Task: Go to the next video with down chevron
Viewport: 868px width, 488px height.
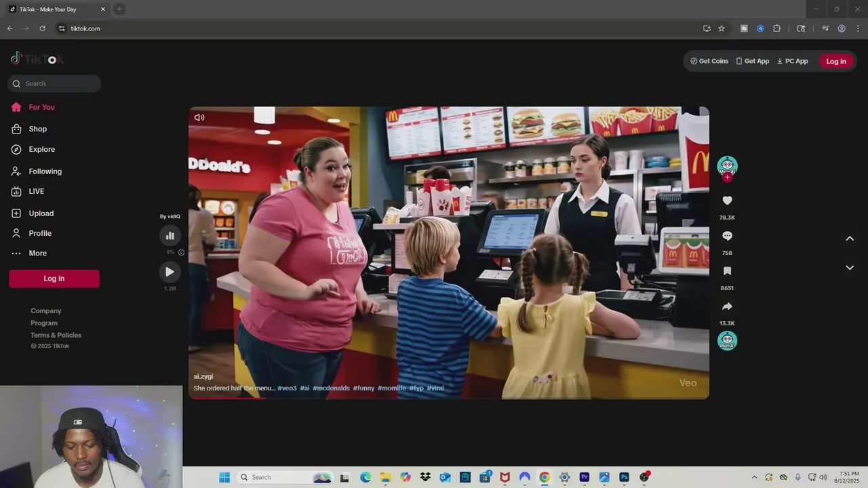Action: pyautogui.click(x=850, y=268)
